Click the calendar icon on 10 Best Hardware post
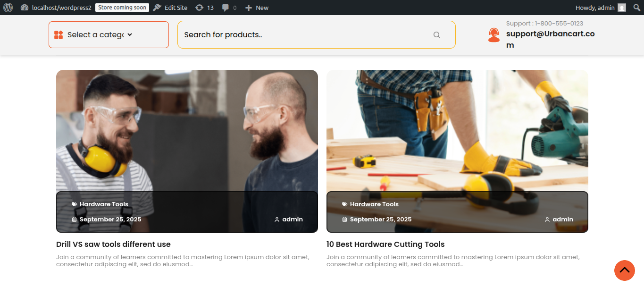This screenshot has width=644, height=287. click(x=344, y=219)
